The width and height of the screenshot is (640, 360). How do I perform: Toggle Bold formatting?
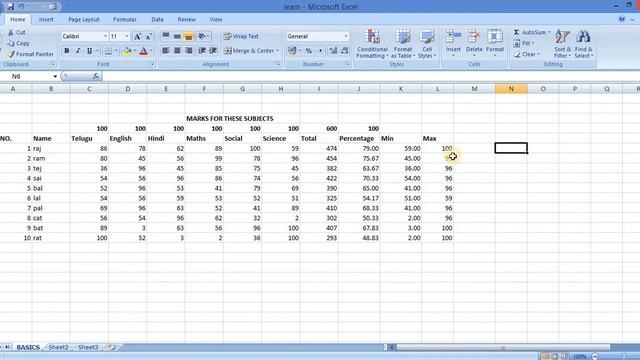(x=67, y=51)
